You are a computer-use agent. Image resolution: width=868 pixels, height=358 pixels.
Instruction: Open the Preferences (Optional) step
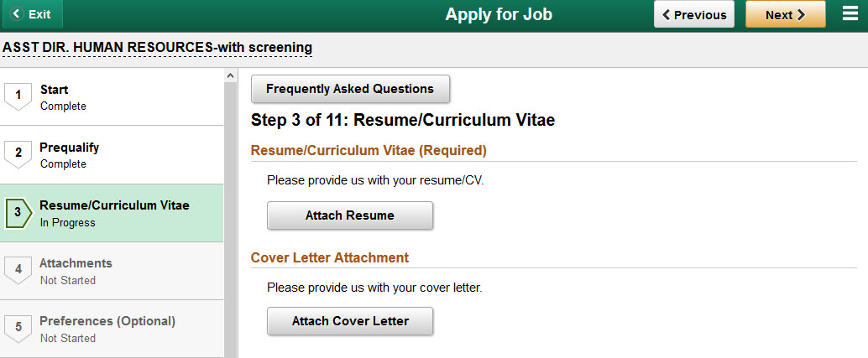[x=112, y=329]
